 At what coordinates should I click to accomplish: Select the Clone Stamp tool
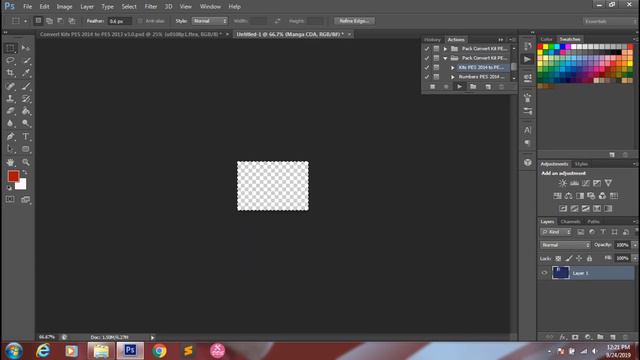click(11, 98)
